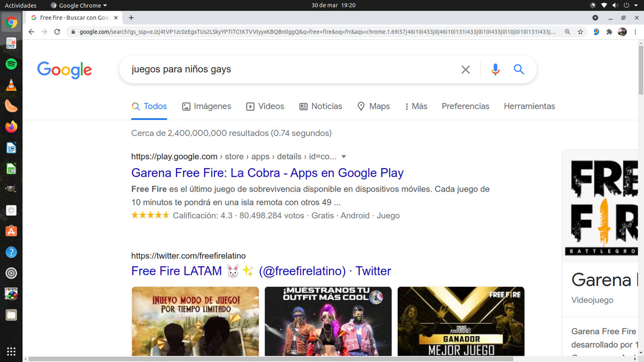Open the Chrome profile avatar
Screen dimensions: 644x362
pyautogui.click(x=622, y=32)
